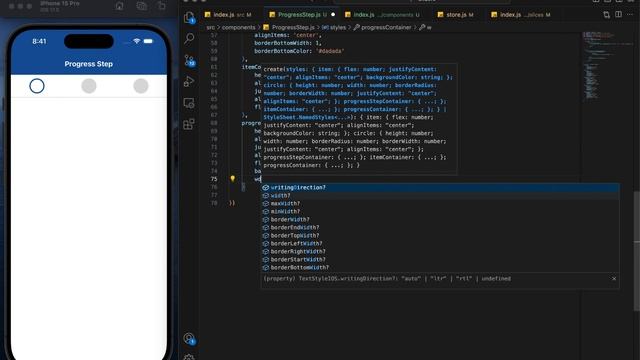Click the code minimap
This screenshot has width=640, height=360.
click(606, 65)
